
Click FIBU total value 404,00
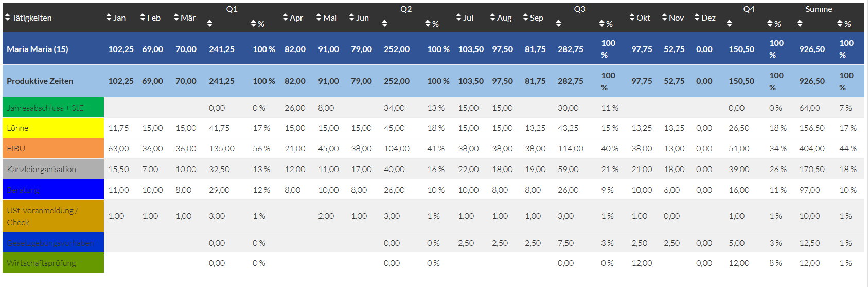[812, 148]
